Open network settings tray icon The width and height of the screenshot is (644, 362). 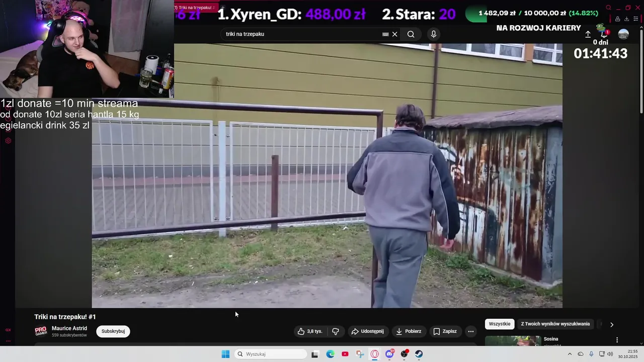[602, 354]
